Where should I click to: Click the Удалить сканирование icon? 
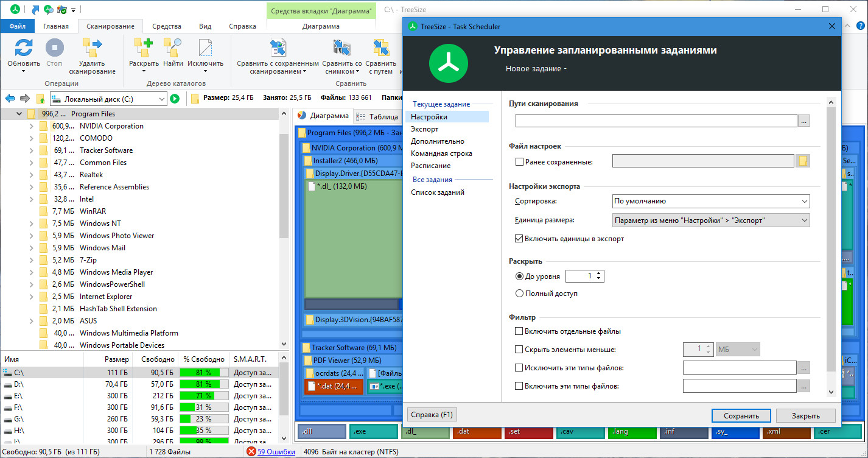point(92,48)
